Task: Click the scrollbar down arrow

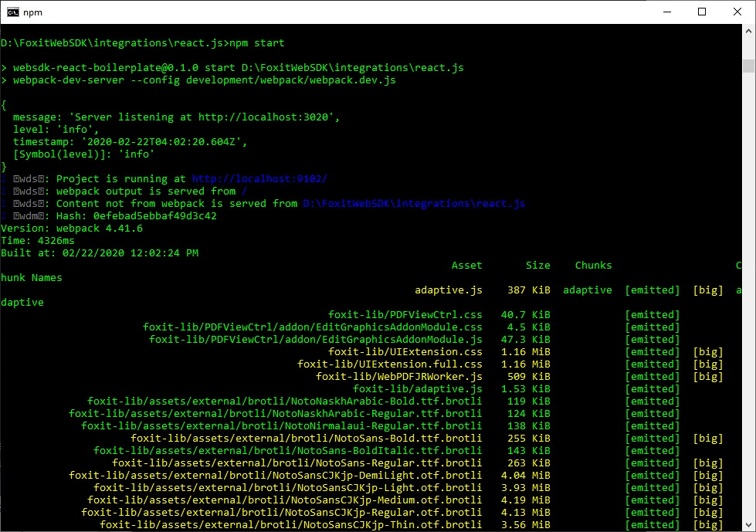Action: point(748,525)
